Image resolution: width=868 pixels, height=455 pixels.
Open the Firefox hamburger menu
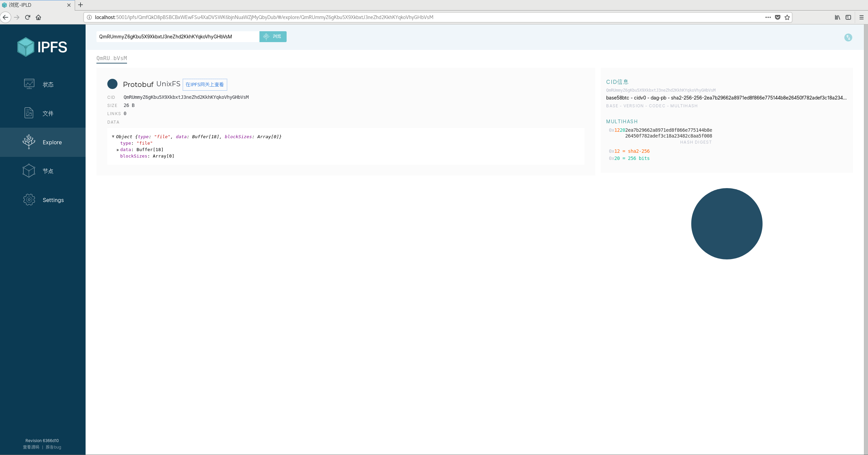coord(861,17)
